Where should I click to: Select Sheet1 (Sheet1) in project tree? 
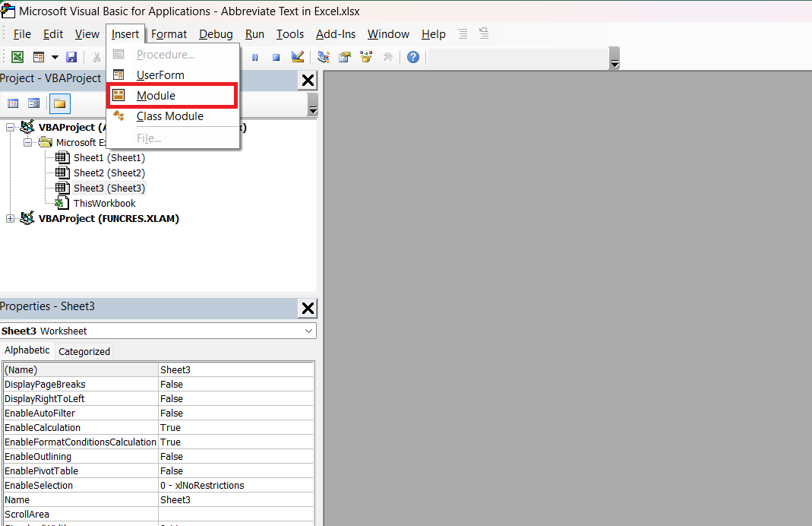(109, 157)
